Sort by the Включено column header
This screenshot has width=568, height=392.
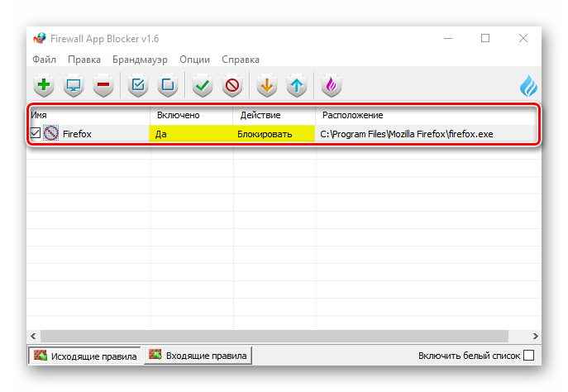[192, 115]
